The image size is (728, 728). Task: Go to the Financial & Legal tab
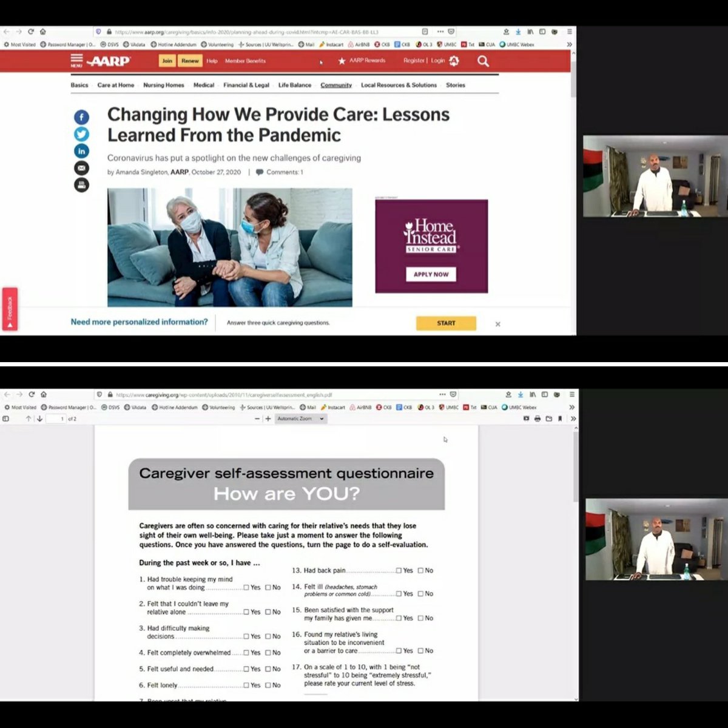coord(246,86)
